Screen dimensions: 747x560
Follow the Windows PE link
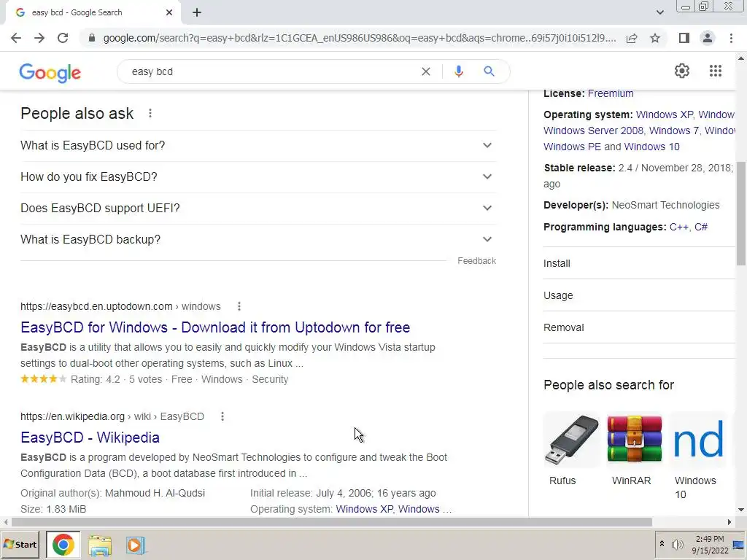tap(572, 147)
